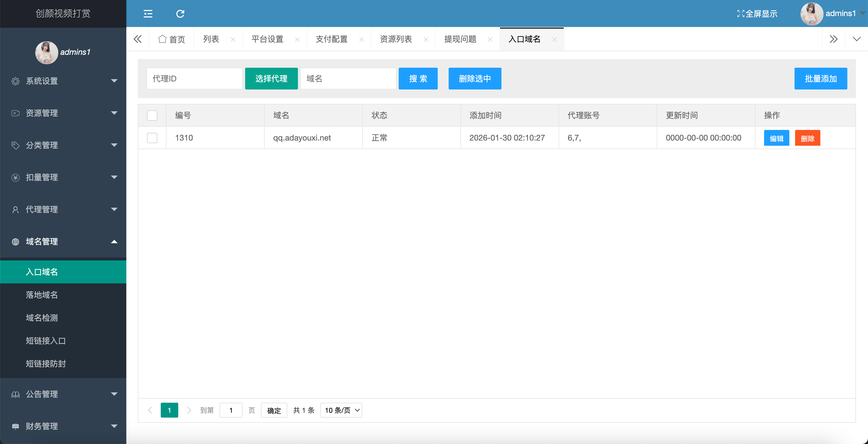Open the 10 条/页 page size dropdown
868x444 pixels.
click(x=341, y=410)
